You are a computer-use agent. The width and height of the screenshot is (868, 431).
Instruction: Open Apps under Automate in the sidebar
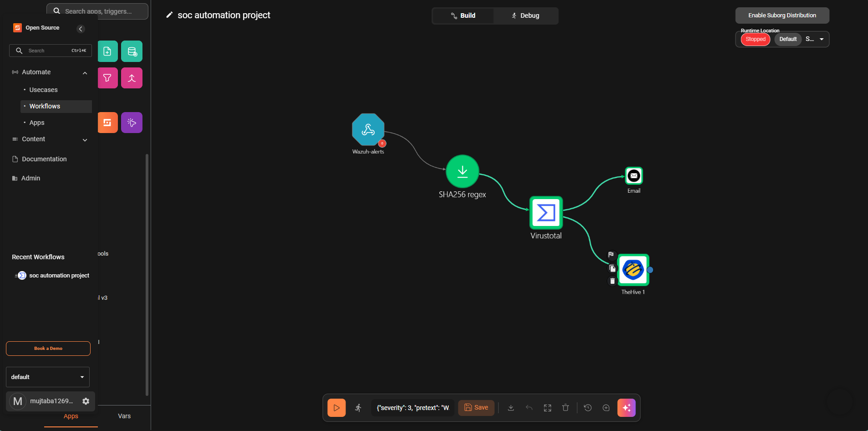37,123
